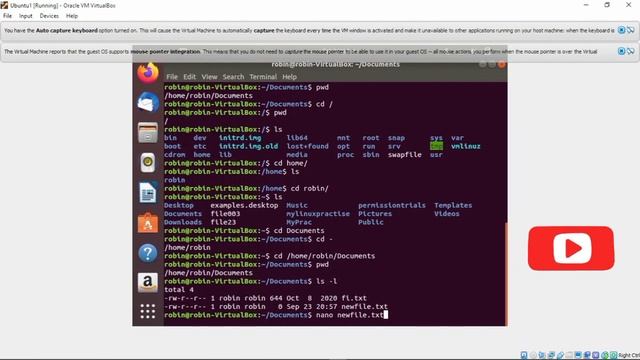Click the Right Ctrl host key label

629,355
